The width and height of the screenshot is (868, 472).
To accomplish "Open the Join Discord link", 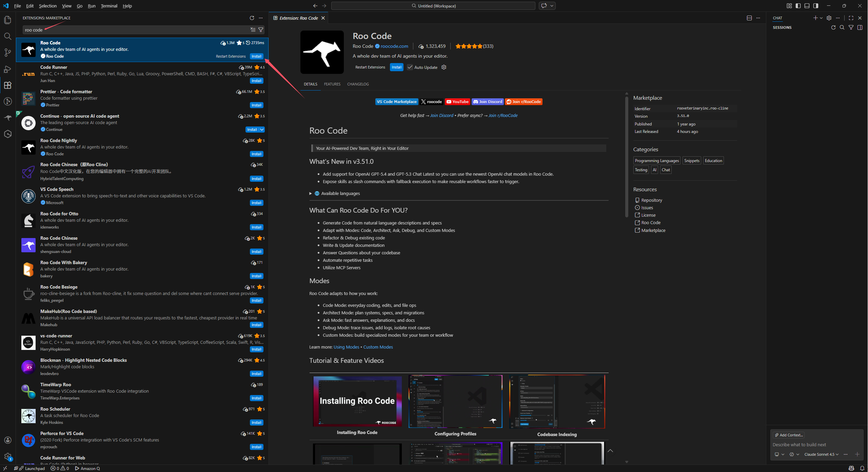I will 488,102.
